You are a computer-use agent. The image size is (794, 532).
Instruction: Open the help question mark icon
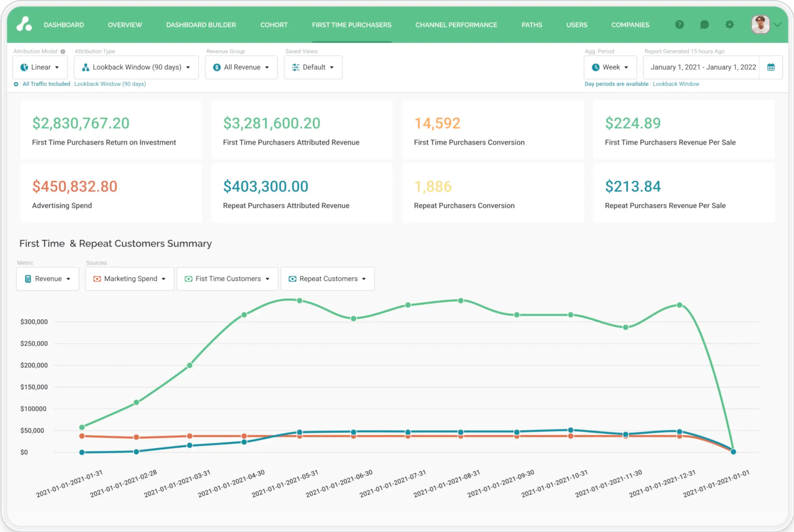(x=679, y=25)
